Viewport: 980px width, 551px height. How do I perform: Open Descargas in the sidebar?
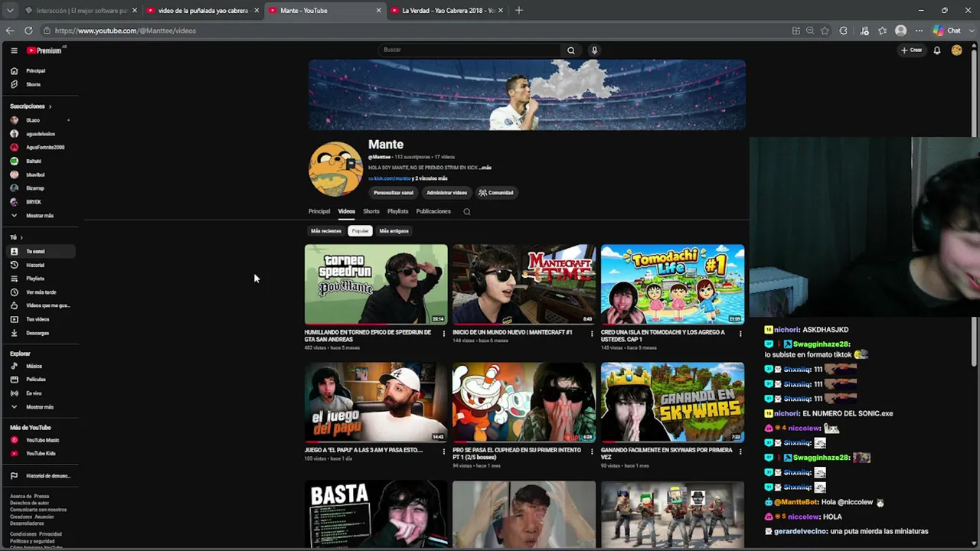coord(38,333)
